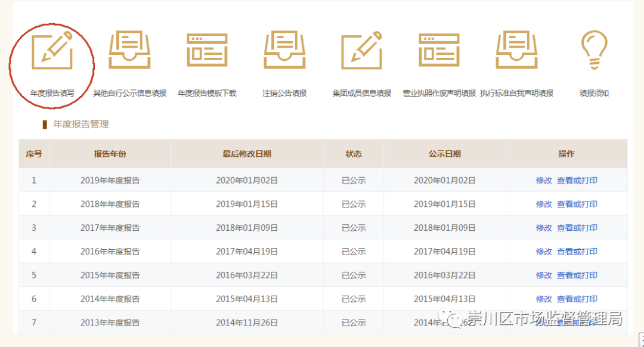Click the 报告年份 column header
Screen dimensions: 644x347
110,154
